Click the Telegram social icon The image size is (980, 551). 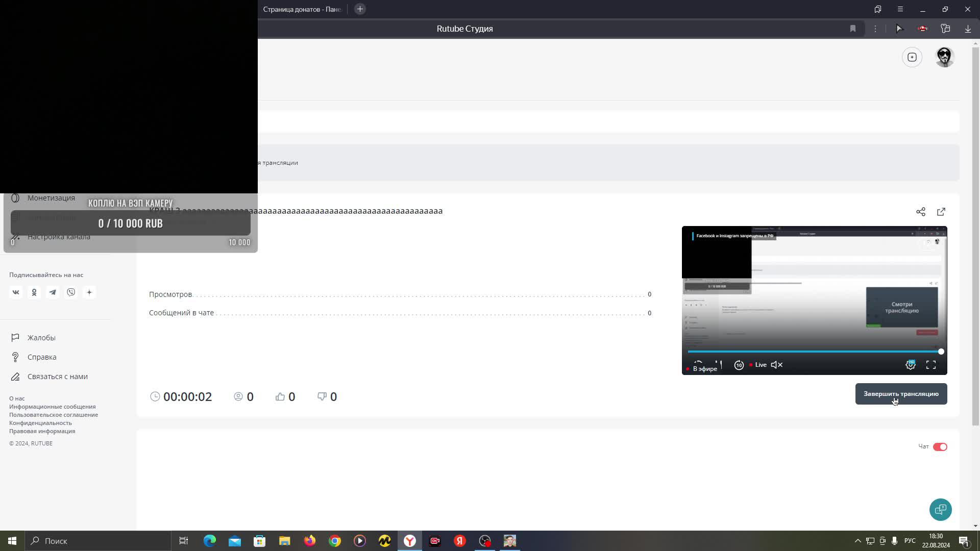pyautogui.click(x=53, y=292)
